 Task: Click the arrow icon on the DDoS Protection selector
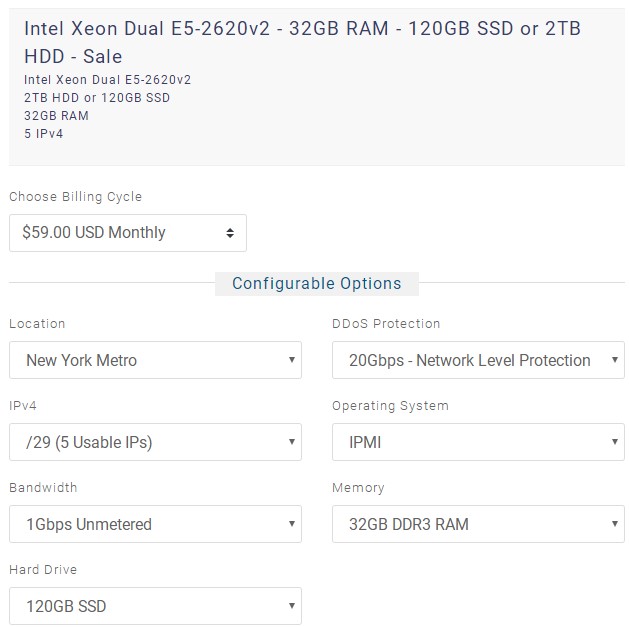click(614, 360)
